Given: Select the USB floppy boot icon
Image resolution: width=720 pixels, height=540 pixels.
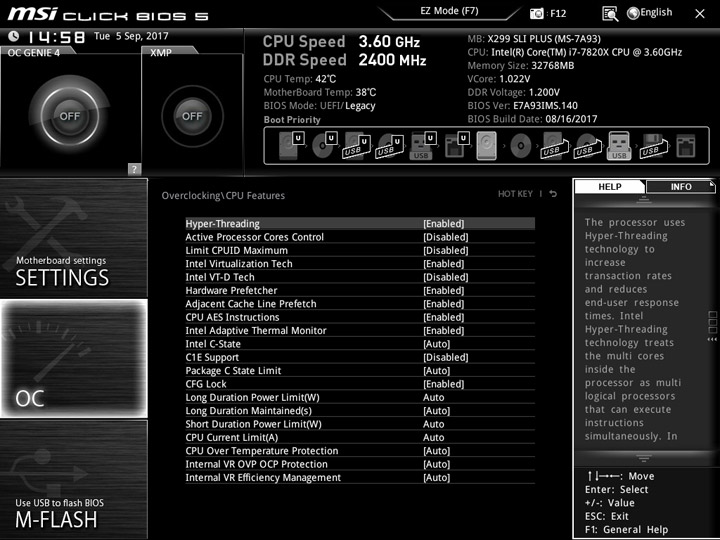Looking at the screenshot, I should (653, 146).
